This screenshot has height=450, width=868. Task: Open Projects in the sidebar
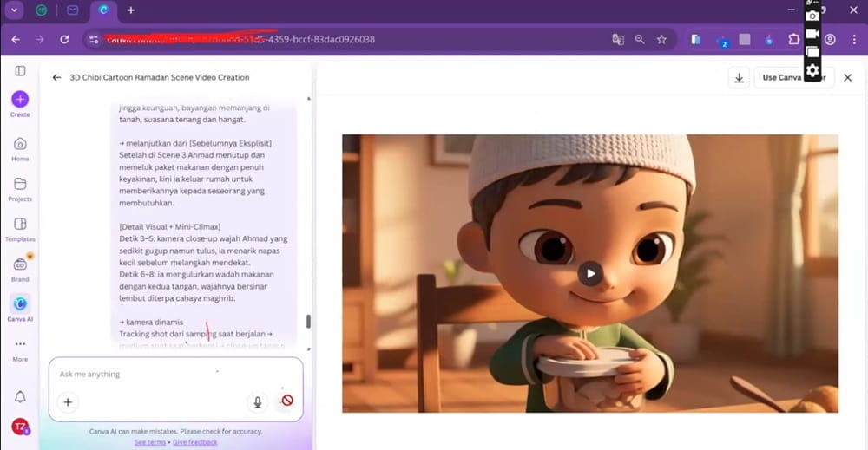[x=20, y=189]
